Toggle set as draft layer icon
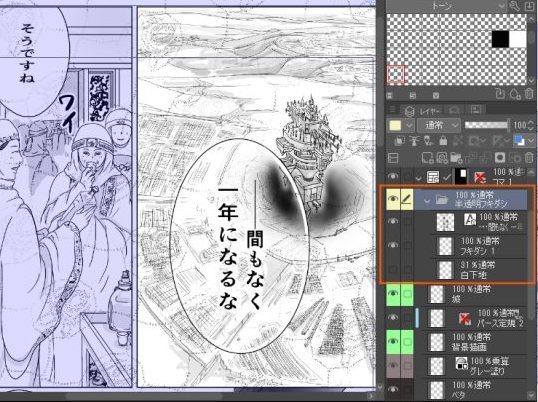Image resolution: width=538 pixels, height=402 pixels. tap(428, 141)
